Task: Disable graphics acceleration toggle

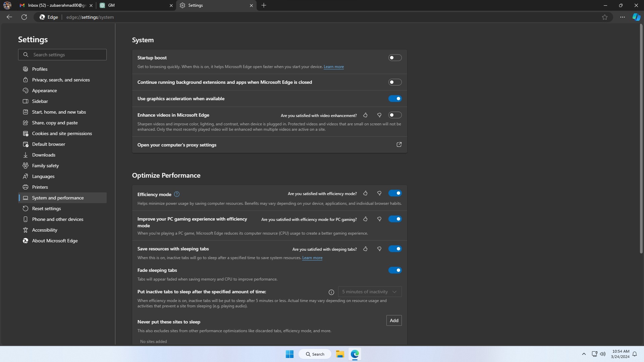Action: [x=395, y=99]
